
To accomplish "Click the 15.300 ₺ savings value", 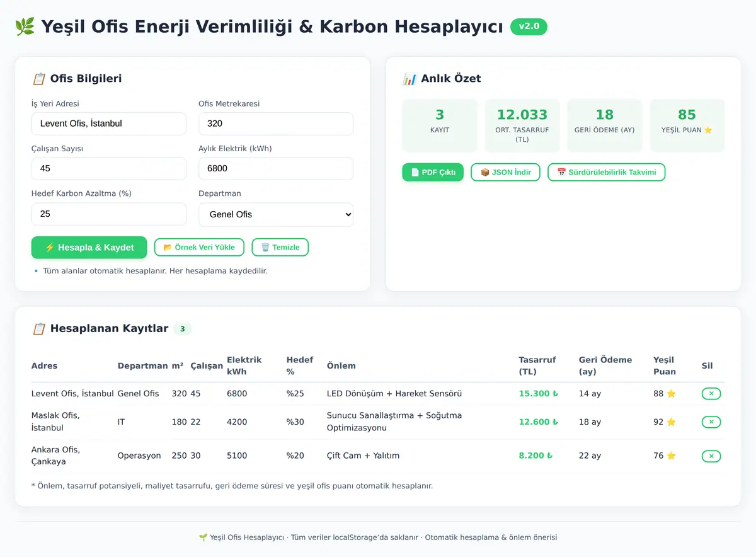I will 539,394.
